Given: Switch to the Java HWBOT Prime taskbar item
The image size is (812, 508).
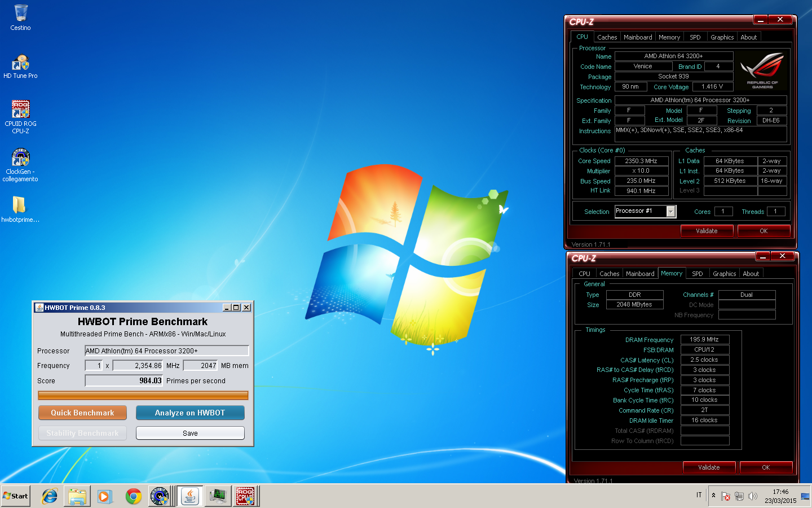Looking at the screenshot, I should 190,496.
